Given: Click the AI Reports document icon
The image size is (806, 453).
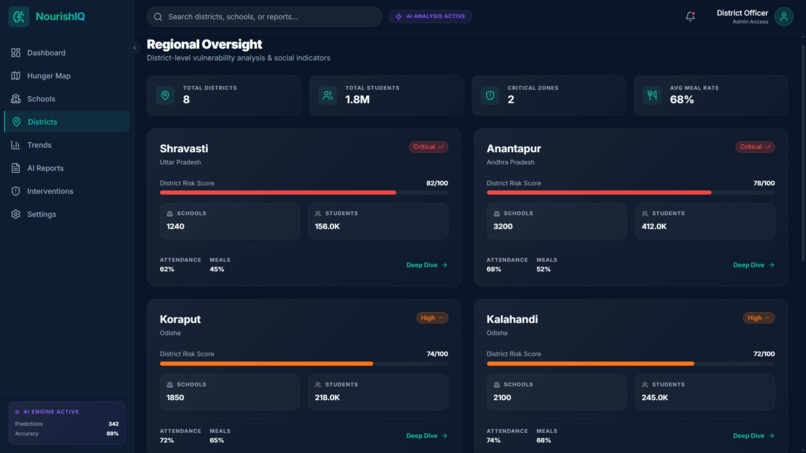Looking at the screenshot, I should pyautogui.click(x=15, y=168).
